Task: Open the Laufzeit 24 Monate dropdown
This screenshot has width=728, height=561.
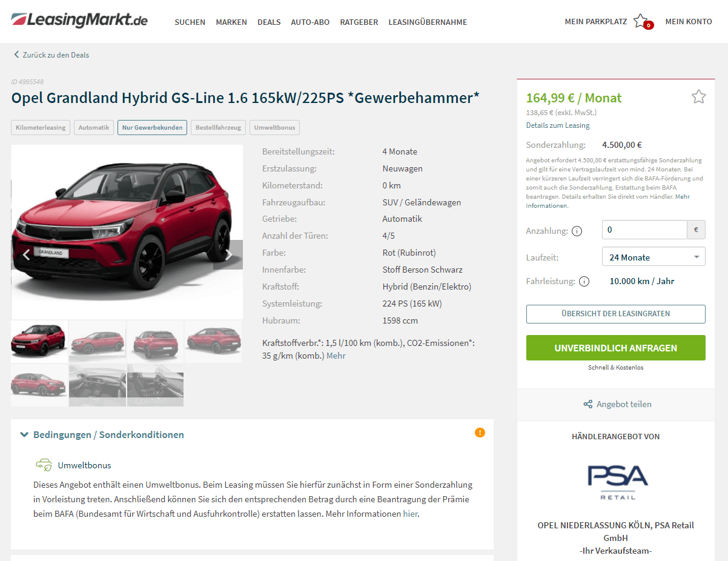Action: click(654, 257)
